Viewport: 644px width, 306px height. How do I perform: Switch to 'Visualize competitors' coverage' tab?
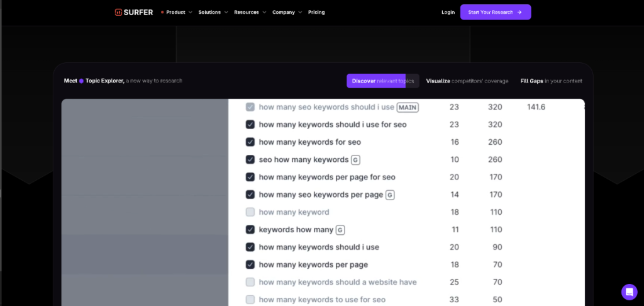pos(467,81)
